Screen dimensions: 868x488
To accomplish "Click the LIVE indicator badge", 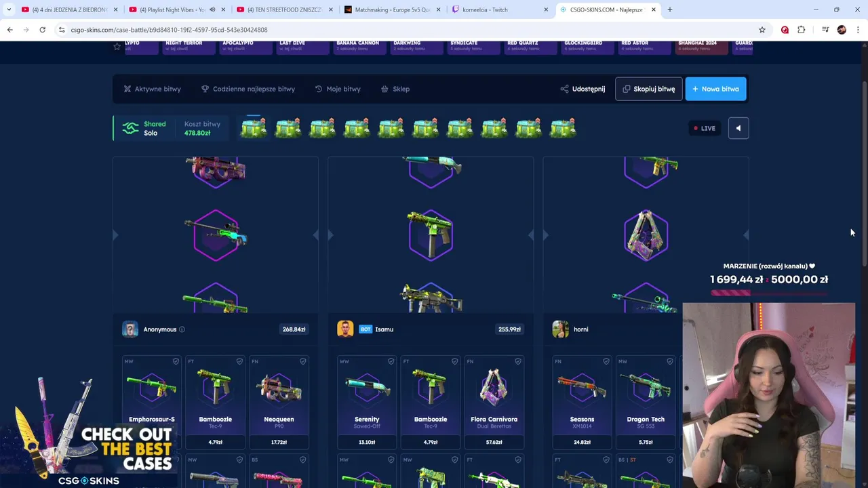I will click(x=704, y=128).
